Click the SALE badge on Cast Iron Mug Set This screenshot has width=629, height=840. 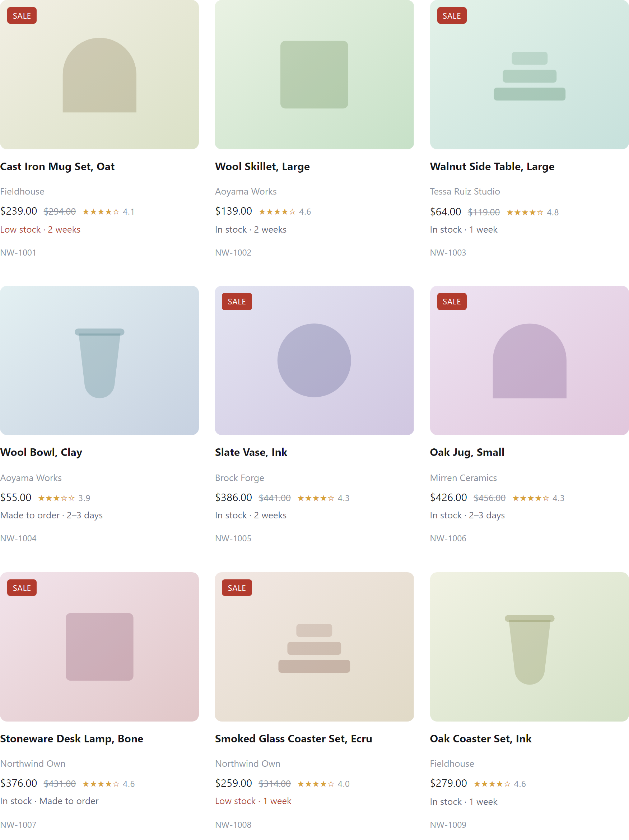click(x=22, y=15)
